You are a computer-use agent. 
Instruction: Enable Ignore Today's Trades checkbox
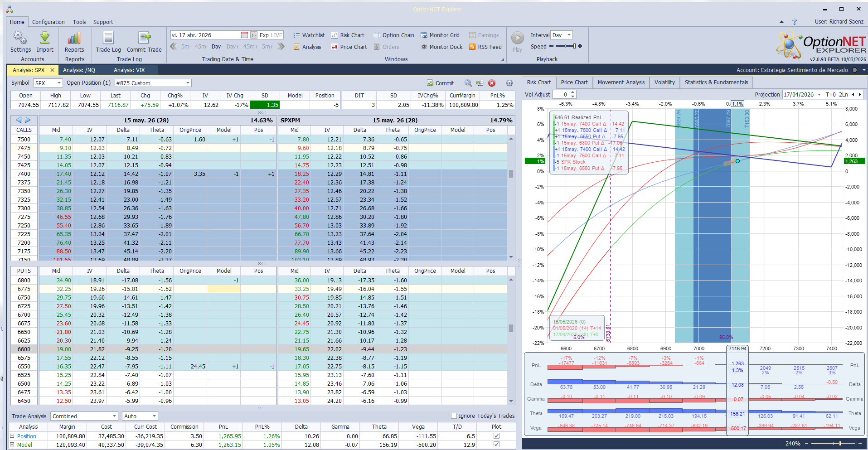(454, 416)
